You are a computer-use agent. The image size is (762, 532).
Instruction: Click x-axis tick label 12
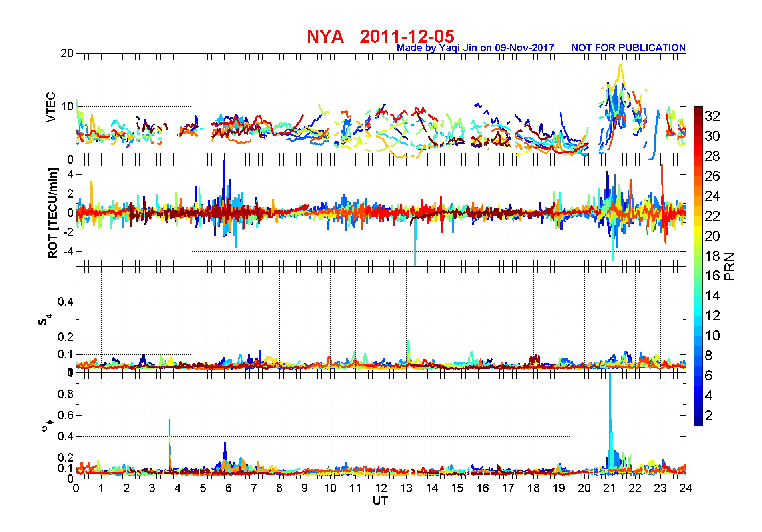coord(381,488)
